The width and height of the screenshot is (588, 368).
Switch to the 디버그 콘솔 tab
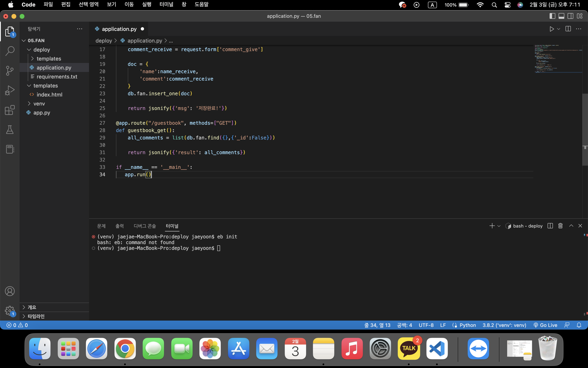145,226
